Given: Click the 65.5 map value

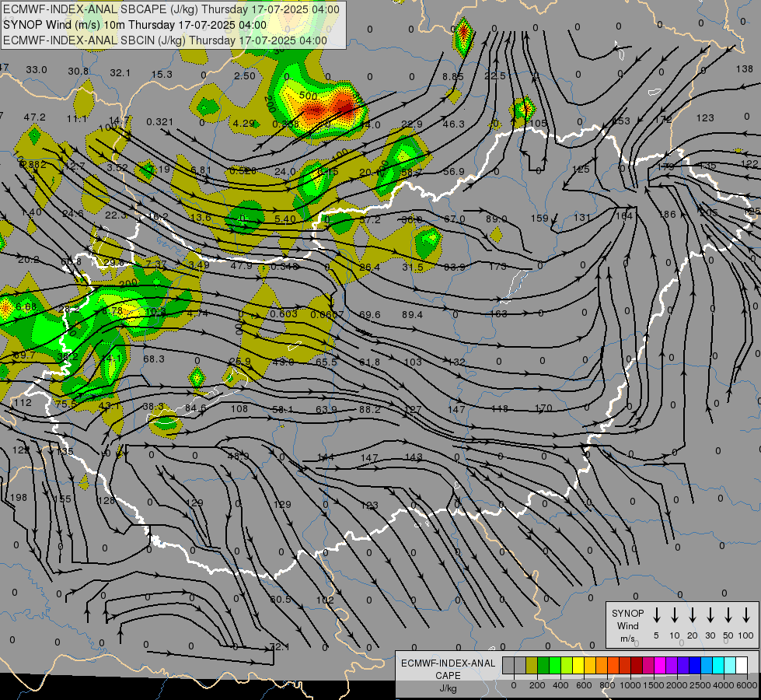Looking at the screenshot, I should coord(326,362).
